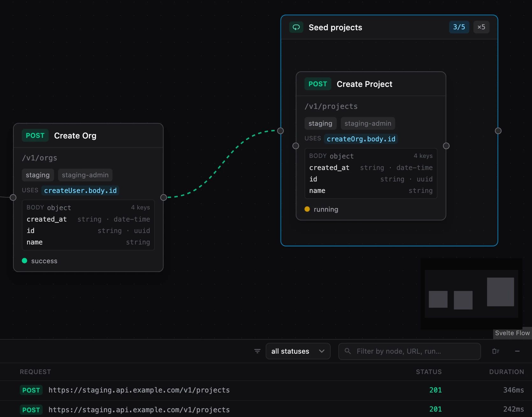
Task: Collapse the log panel with minus icon
Action: (x=517, y=351)
